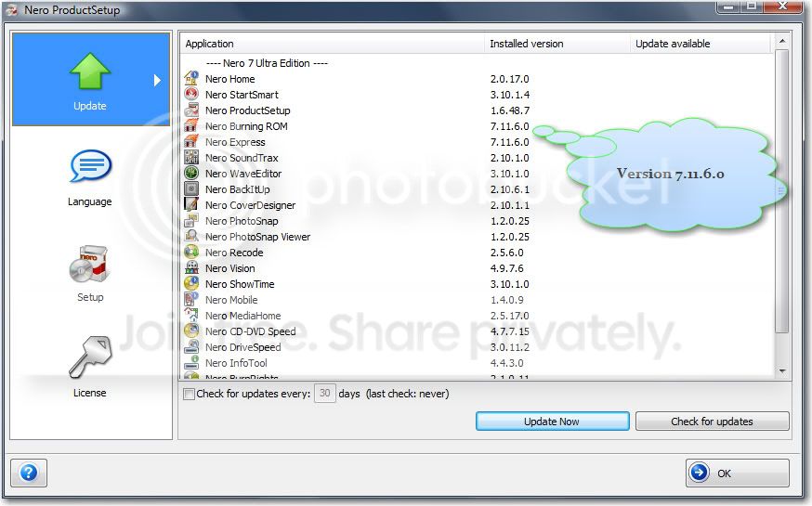Viewport: 812px width, 506px height.
Task: Click the Nero Burning ROM icon
Action: pos(191,125)
